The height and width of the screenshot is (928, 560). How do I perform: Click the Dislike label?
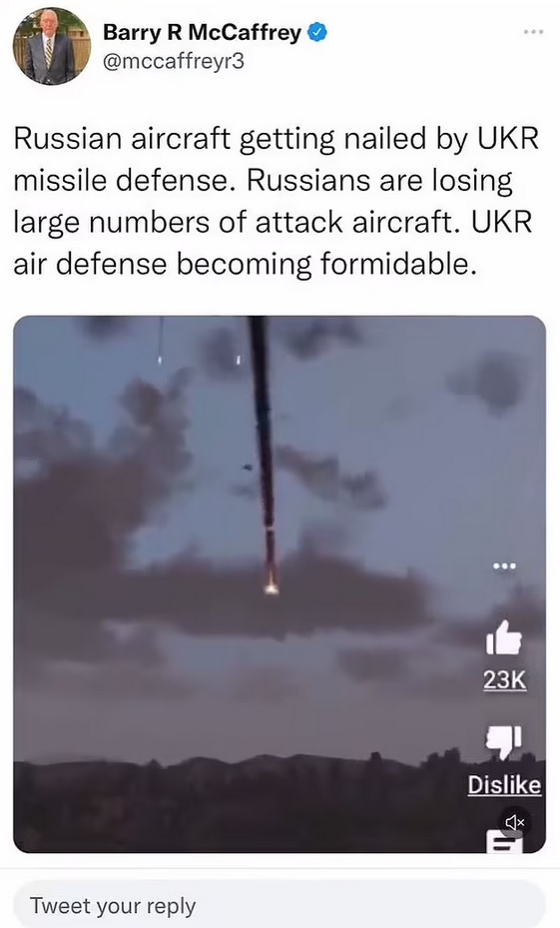tap(504, 785)
